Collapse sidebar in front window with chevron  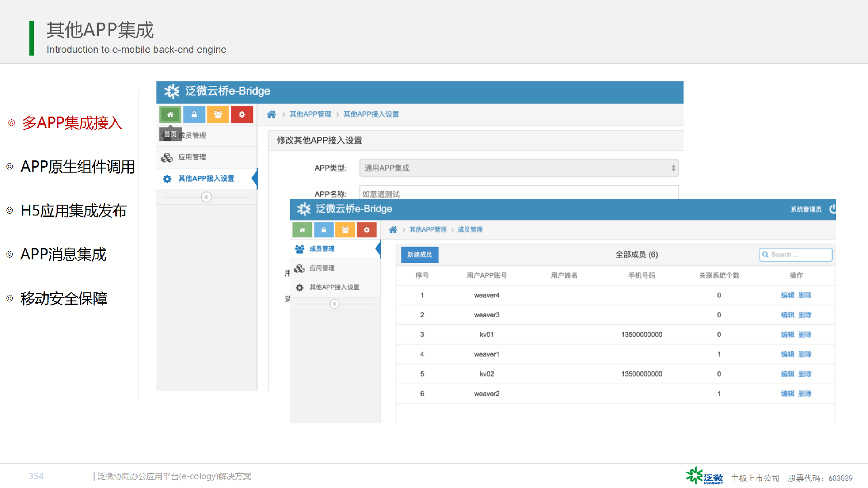coord(335,304)
